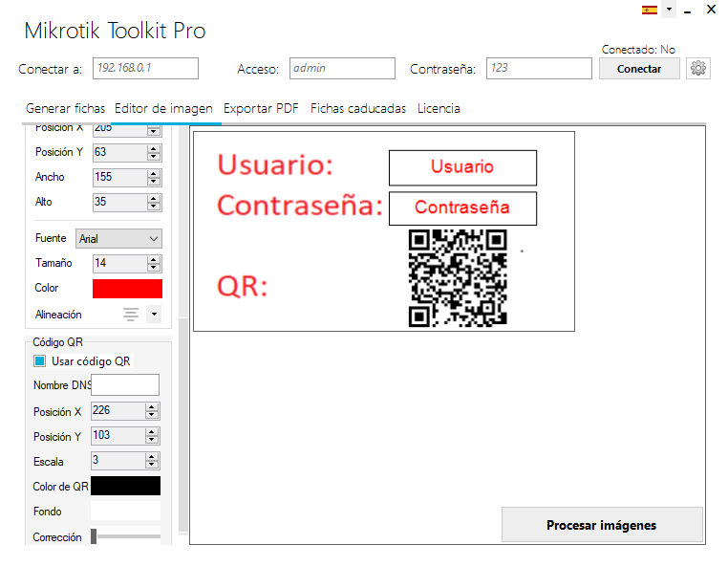This screenshot has width=728, height=567.
Task: Click the Conectado: No status text
Action: pos(638,50)
